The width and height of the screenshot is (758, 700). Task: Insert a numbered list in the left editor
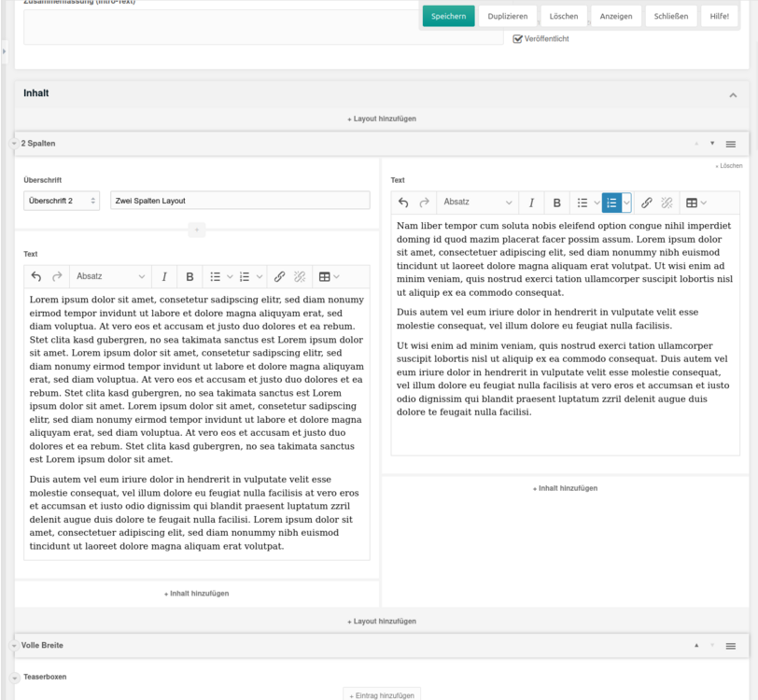(x=245, y=276)
